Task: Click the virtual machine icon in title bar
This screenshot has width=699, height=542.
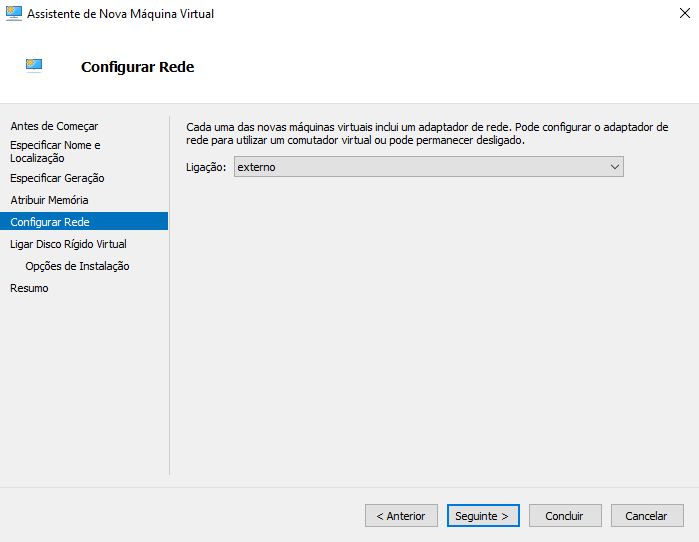Action: point(14,14)
